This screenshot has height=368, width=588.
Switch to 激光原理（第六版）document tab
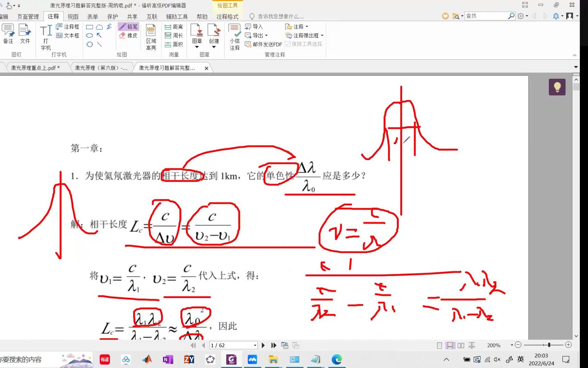click(101, 68)
